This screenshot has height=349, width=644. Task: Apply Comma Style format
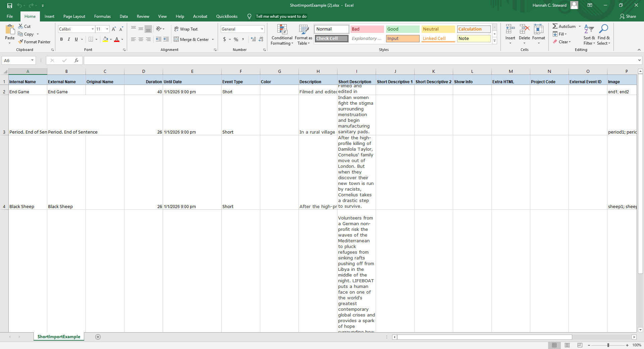click(243, 39)
